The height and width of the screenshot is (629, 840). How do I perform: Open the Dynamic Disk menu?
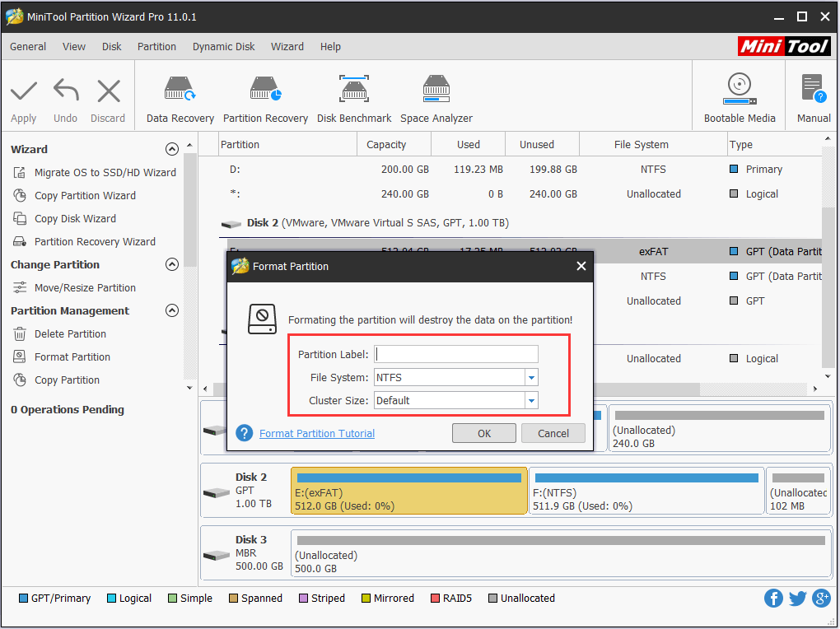tap(223, 47)
